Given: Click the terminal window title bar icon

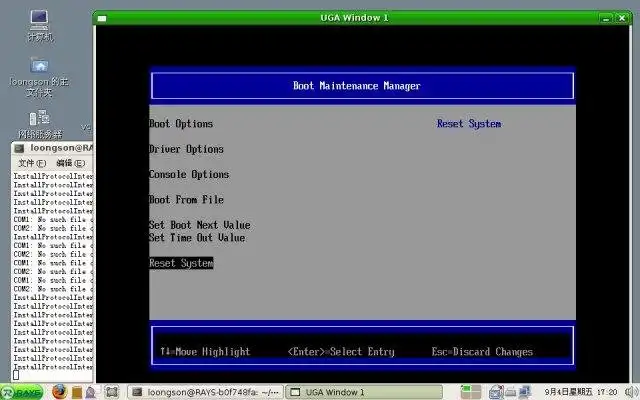Looking at the screenshot, I should click(x=20, y=148).
